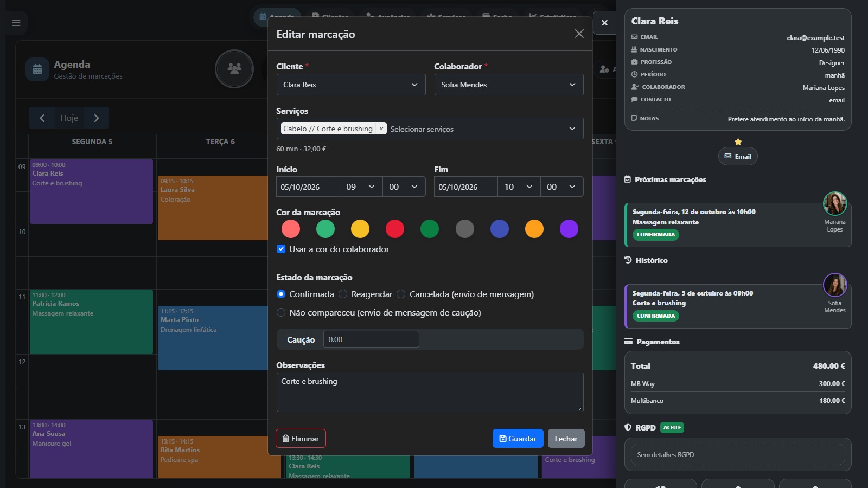Click Sofia Mendes avatar in history card
Image resolution: width=868 pixels, height=488 pixels.
pyautogui.click(x=835, y=285)
